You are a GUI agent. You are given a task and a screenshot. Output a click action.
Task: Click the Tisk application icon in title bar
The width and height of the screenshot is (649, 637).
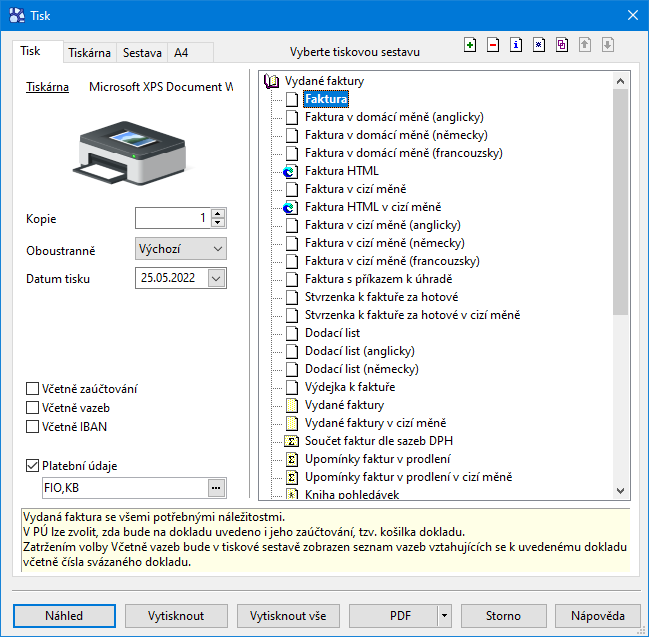tap(17, 16)
